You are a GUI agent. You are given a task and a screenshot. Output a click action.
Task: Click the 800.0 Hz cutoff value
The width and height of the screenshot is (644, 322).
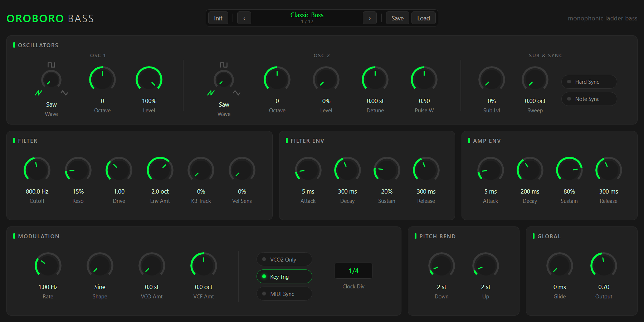37,191
